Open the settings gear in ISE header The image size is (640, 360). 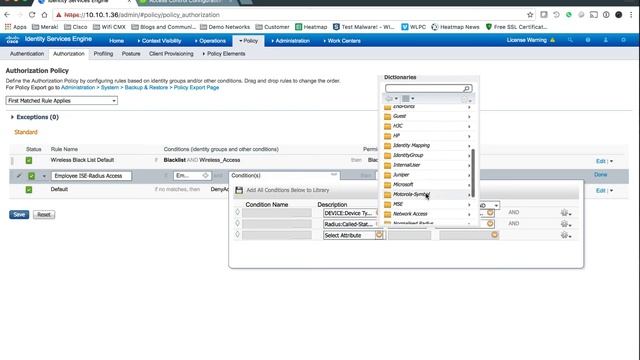623,40
